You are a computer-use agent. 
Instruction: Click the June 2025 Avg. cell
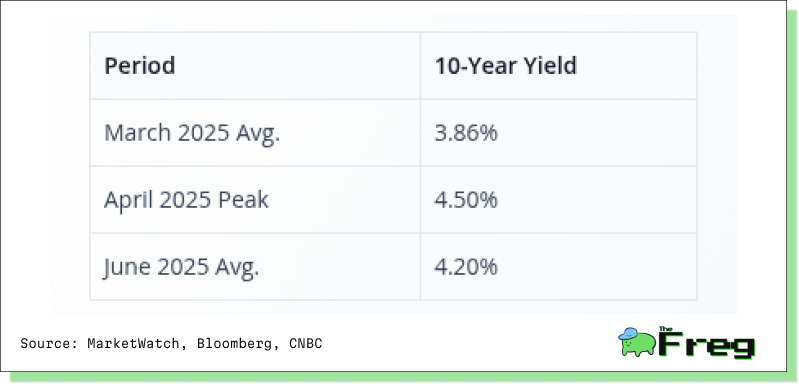pyautogui.click(x=255, y=266)
